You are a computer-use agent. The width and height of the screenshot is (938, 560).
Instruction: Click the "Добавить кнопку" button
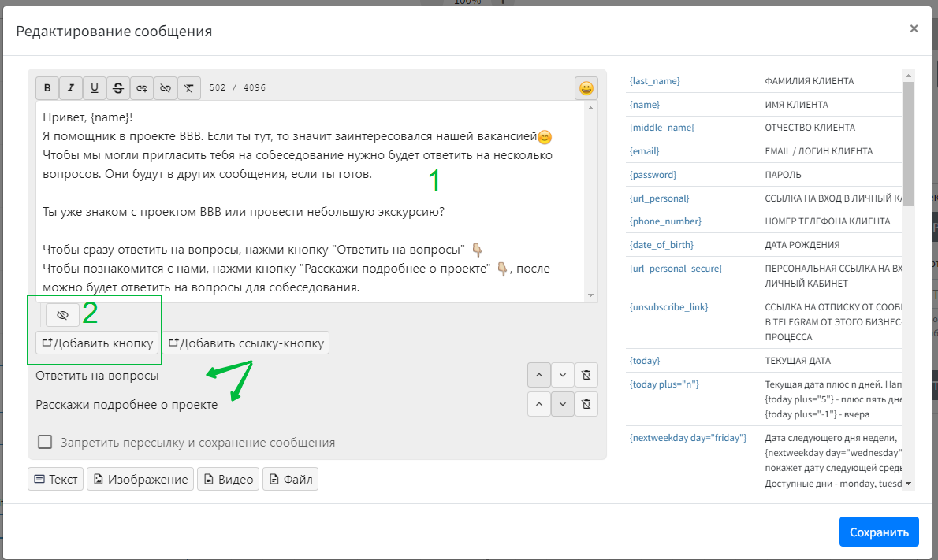[97, 343]
